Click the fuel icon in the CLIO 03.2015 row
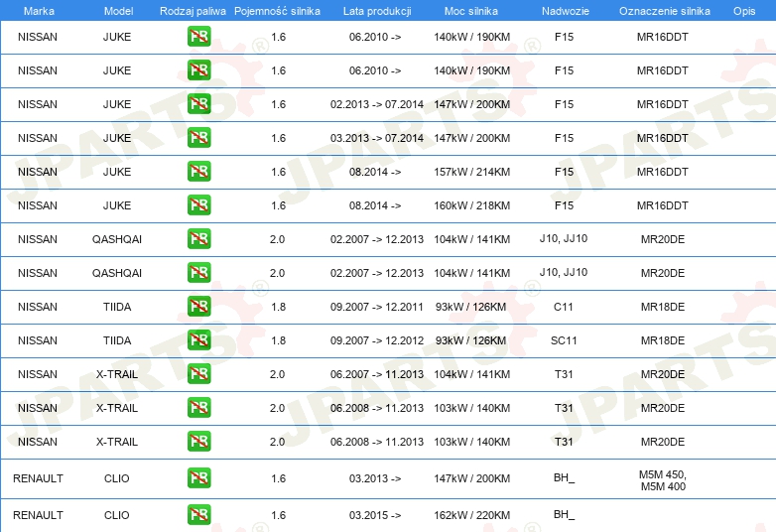Screen dimensions: 776x532 pyautogui.click(x=198, y=515)
